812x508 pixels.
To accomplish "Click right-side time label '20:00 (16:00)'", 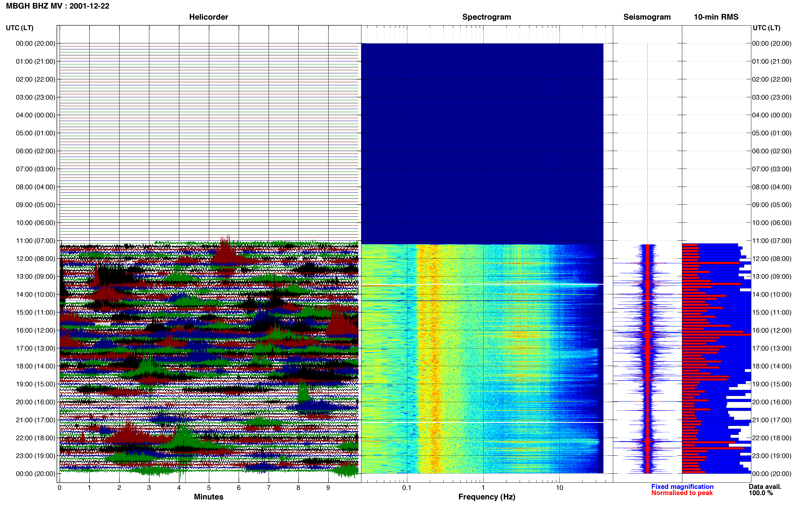I will click(x=772, y=402).
